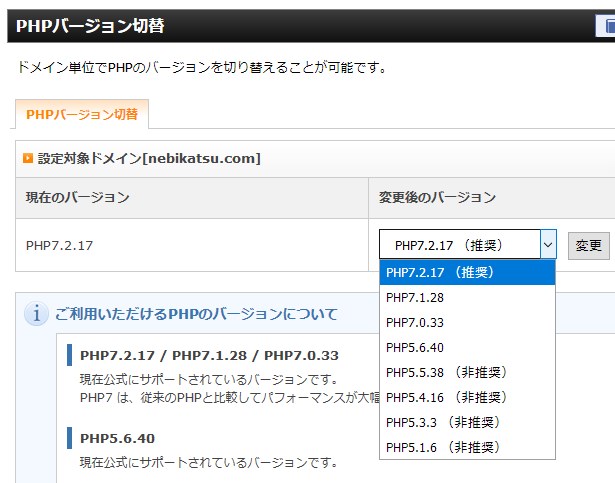Screen dimensions: 615x483
Task: Click the ドメイン単位でPHP description sentence
Action: point(202,67)
